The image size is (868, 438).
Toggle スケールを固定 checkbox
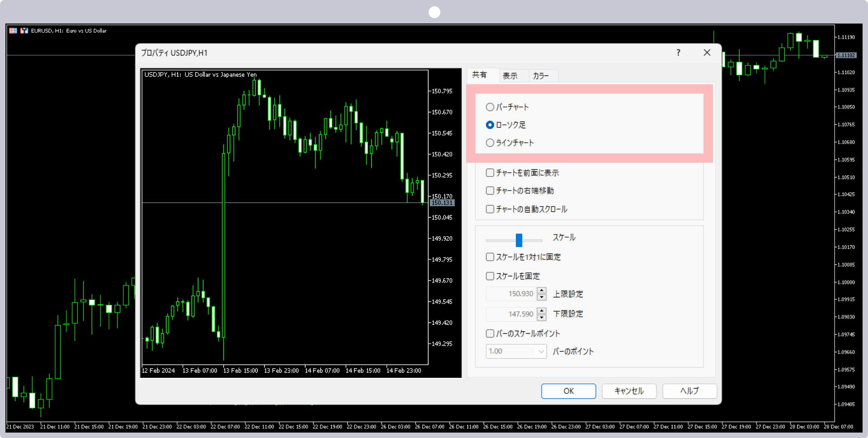click(x=490, y=276)
